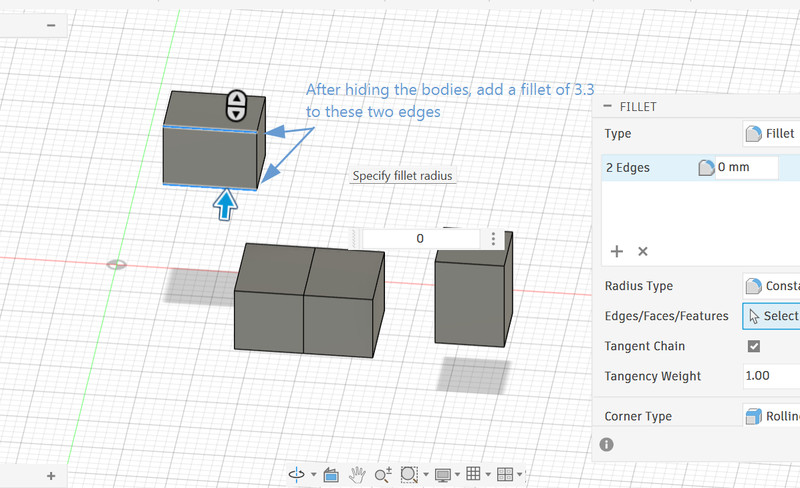Image resolution: width=800 pixels, height=488 pixels.
Task: Click the Grid and Snaps icon
Action: click(473, 474)
